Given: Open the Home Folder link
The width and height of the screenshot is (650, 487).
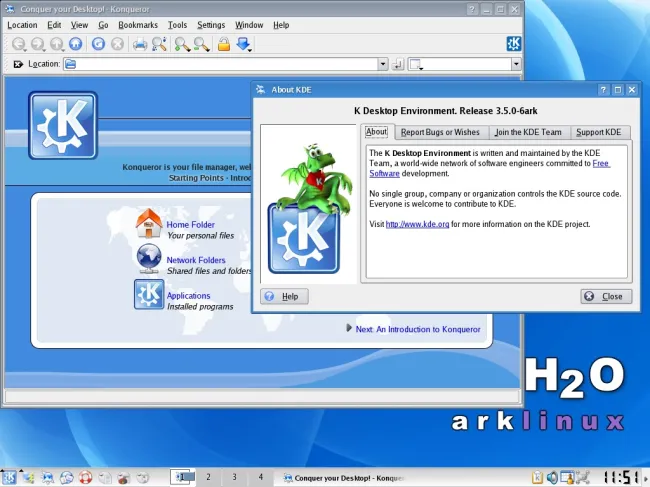Looking at the screenshot, I should pos(191,225).
